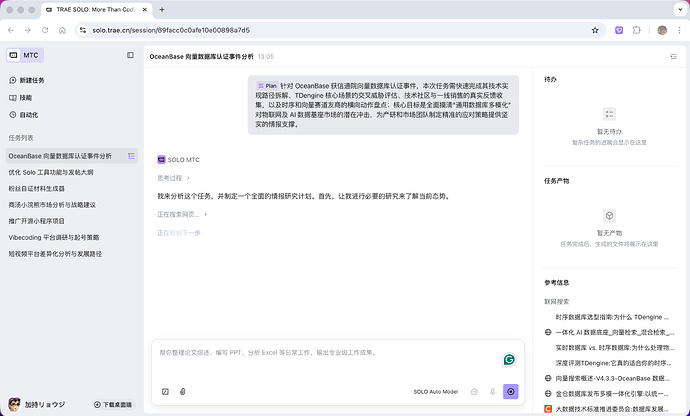Click the list icon beside the OceanBase task

coord(131,156)
